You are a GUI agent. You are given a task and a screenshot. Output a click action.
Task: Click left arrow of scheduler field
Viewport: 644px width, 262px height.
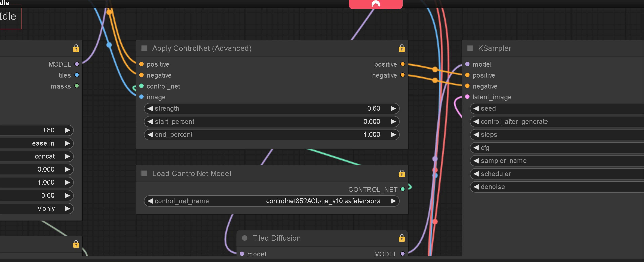pos(476,174)
